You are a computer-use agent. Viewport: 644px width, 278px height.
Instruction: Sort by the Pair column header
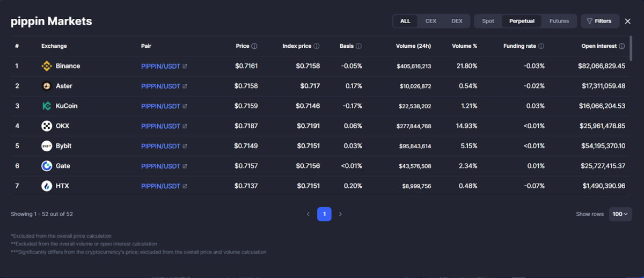(147, 46)
